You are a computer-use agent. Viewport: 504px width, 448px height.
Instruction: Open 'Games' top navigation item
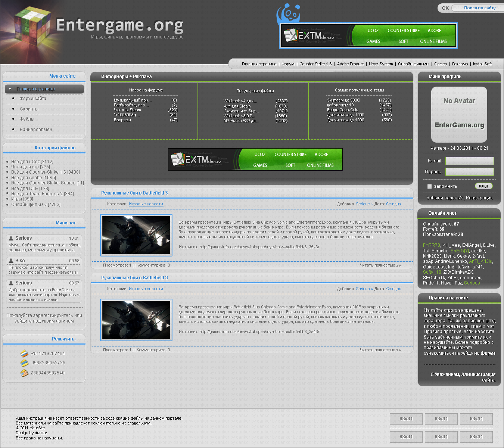[x=441, y=64]
